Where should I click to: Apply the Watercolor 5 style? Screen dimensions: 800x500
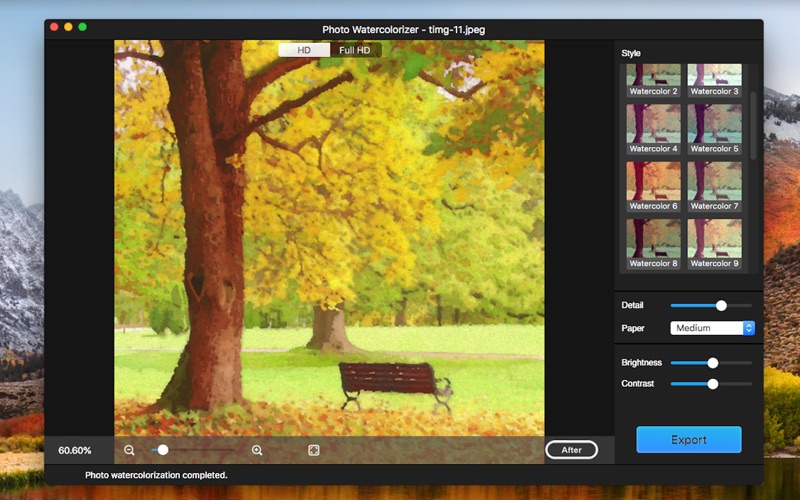click(x=714, y=128)
